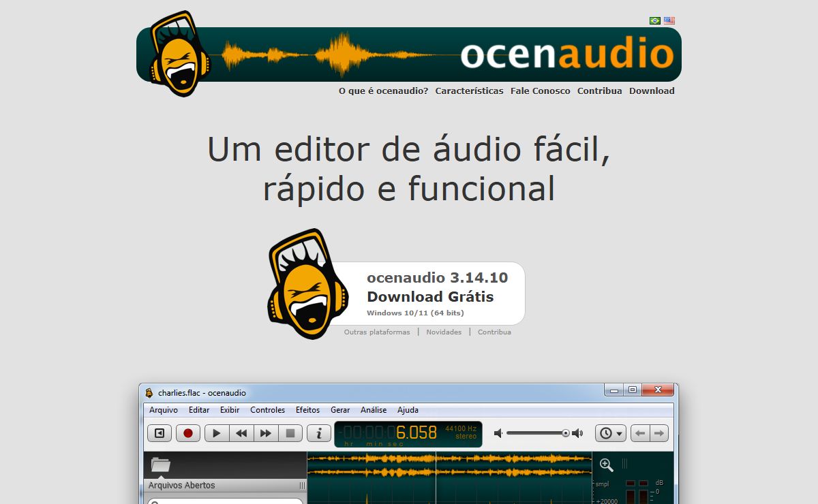Open the Download header link
Screen dimensions: 818x504
point(652,91)
